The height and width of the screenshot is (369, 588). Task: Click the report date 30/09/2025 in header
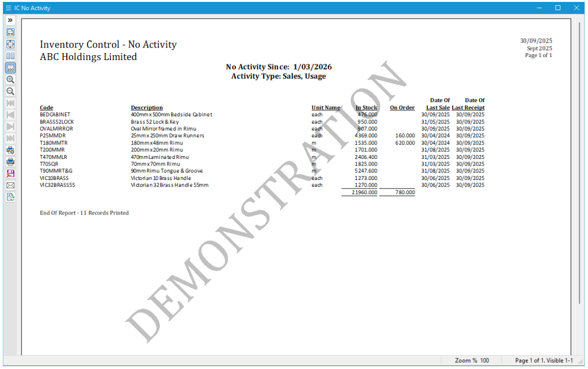[x=536, y=41]
